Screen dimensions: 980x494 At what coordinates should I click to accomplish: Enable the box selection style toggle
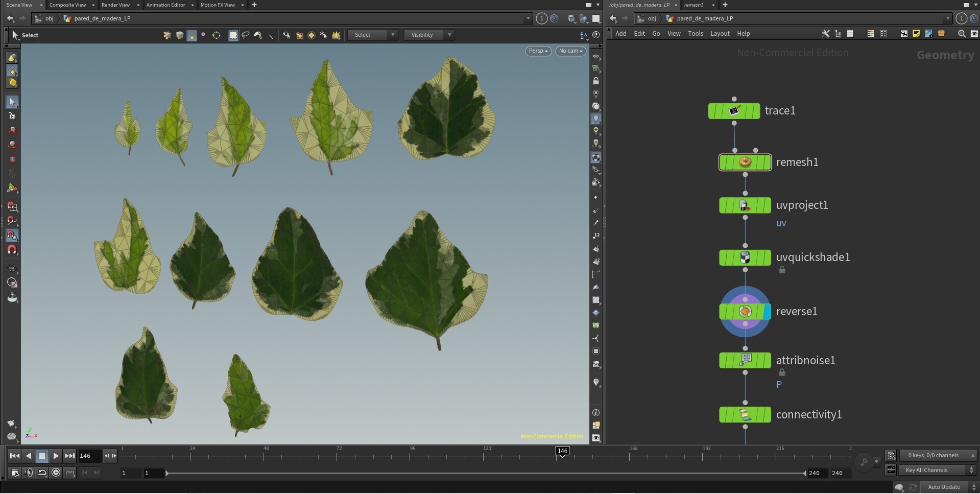[233, 35]
